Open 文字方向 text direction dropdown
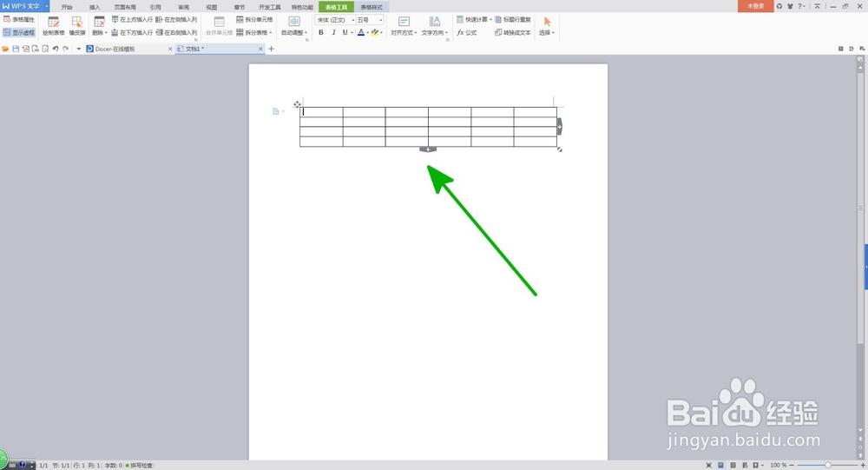Viewport: 868px width, 470px height. [x=435, y=26]
